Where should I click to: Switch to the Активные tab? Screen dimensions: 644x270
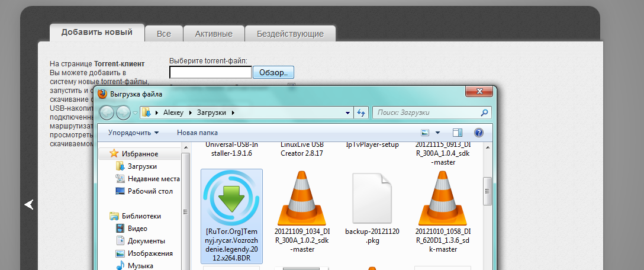(214, 34)
